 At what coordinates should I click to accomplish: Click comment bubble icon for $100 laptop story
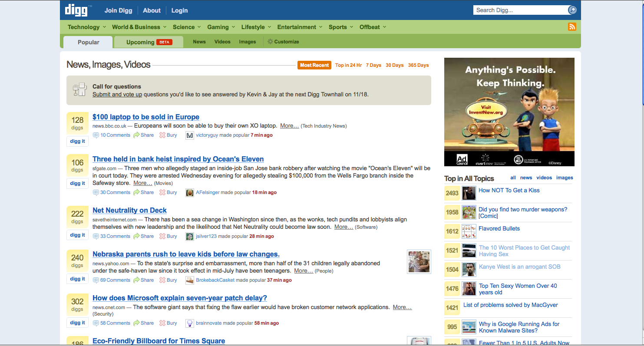[x=96, y=135]
